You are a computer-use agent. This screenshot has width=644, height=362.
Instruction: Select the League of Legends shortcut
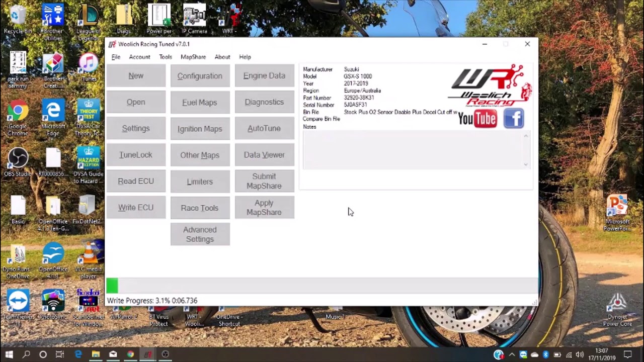point(89,23)
